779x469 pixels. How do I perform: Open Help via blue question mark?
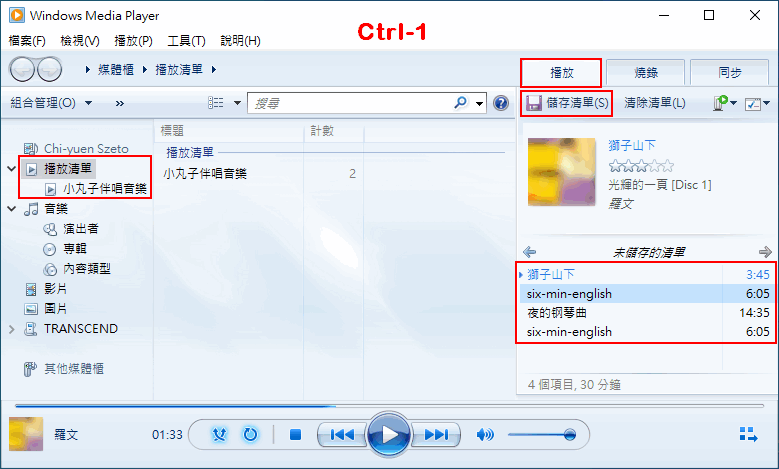click(501, 103)
